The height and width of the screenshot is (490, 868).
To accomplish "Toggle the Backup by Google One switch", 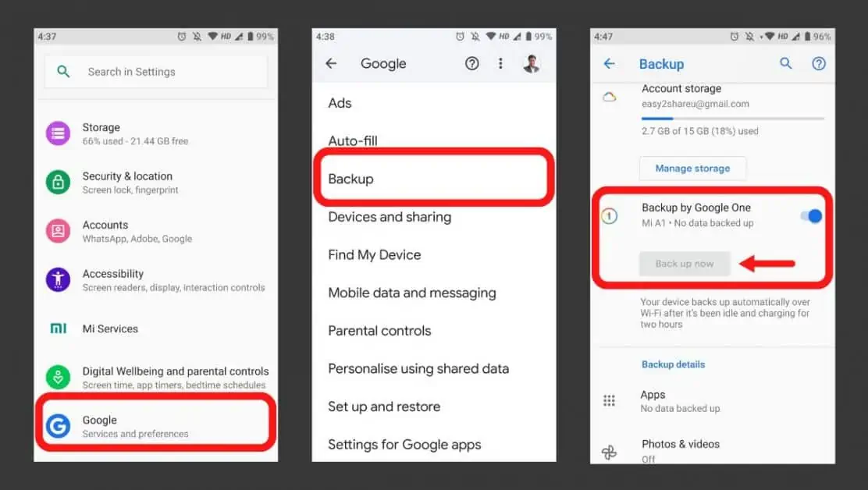I will point(811,215).
